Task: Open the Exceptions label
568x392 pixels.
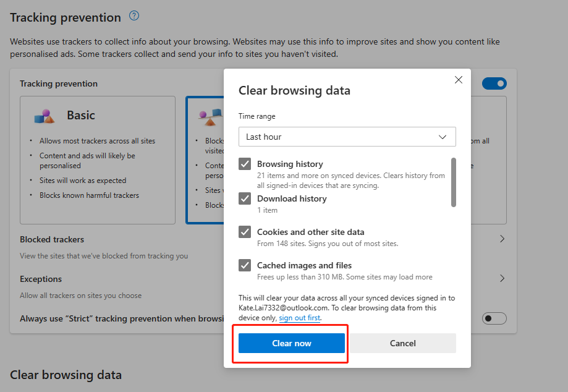Action: click(41, 279)
